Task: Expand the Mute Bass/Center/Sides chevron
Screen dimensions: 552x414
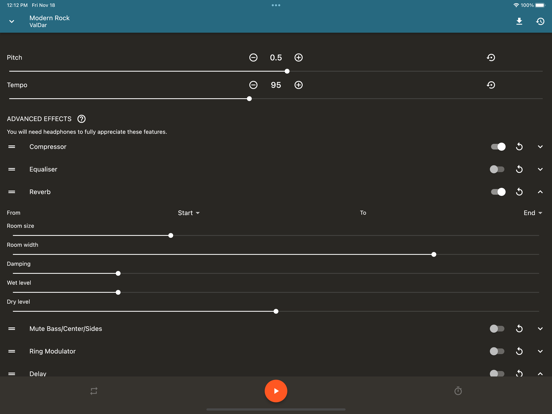Action: 540,329
